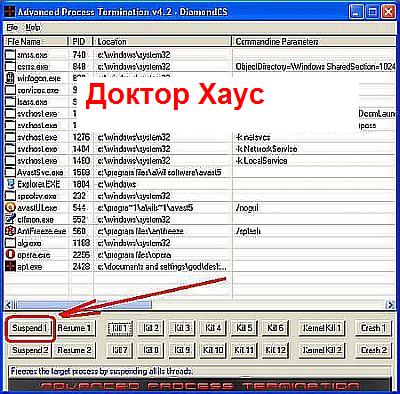
Task: Open the Help menu
Action: (x=33, y=28)
